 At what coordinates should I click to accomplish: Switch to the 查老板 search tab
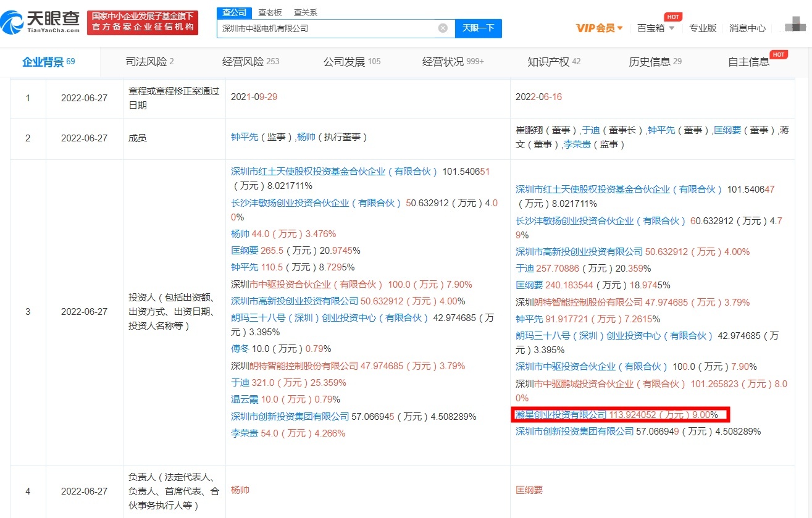(270, 12)
